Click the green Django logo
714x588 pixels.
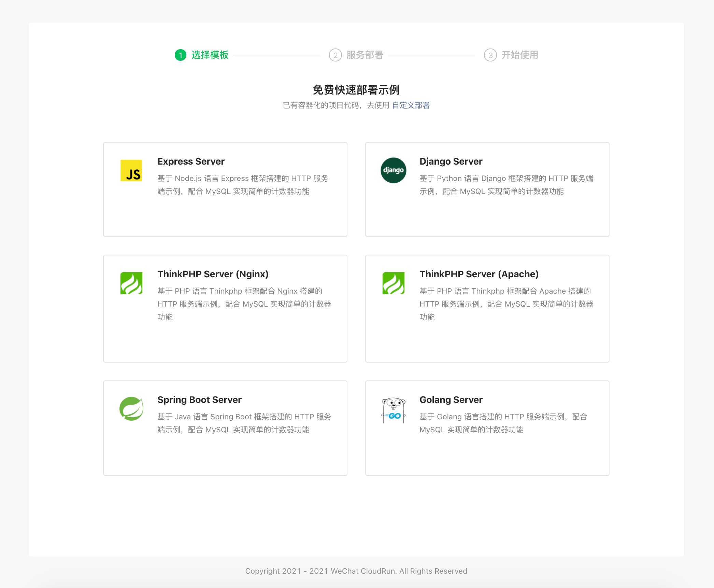[x=393, y=170]
